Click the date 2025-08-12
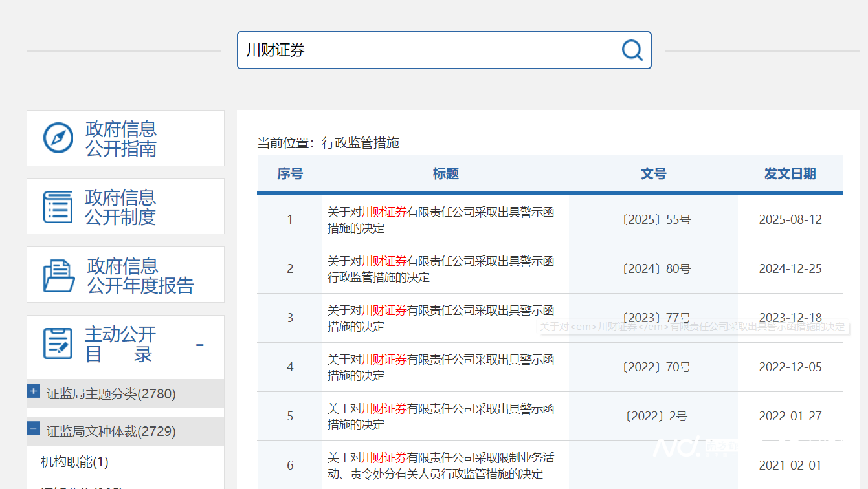The width and height of the screenshot is (868, 489). coord(790,220)
